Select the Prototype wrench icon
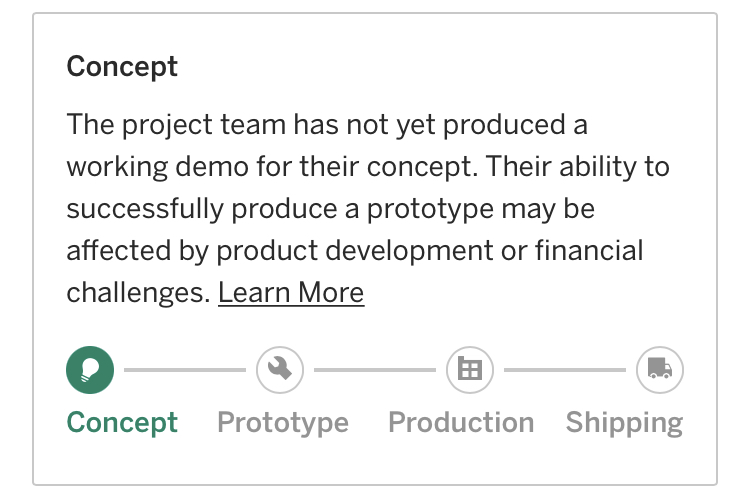 [x=280, y=370]
